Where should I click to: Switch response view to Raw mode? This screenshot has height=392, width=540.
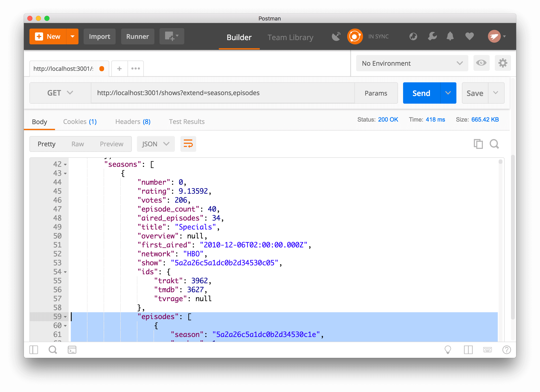(78, 144)
